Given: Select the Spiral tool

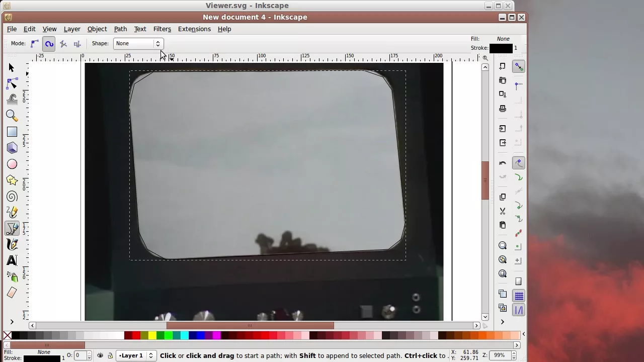Looking at the screenshot, I should click(x=12, y=197).
